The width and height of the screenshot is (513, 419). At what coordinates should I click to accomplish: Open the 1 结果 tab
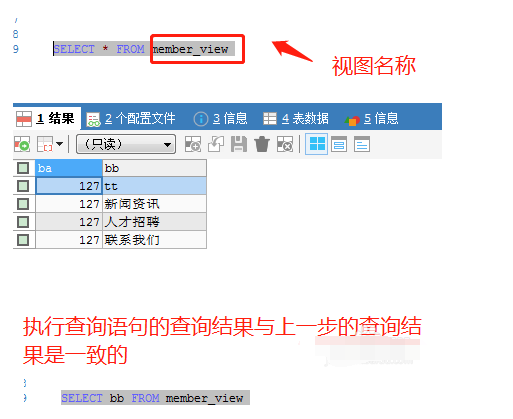(47, 118)
